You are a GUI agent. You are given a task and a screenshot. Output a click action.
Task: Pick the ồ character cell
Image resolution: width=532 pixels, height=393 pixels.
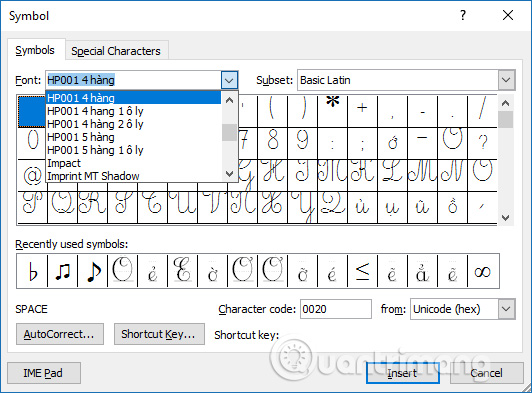coord(452,207)
